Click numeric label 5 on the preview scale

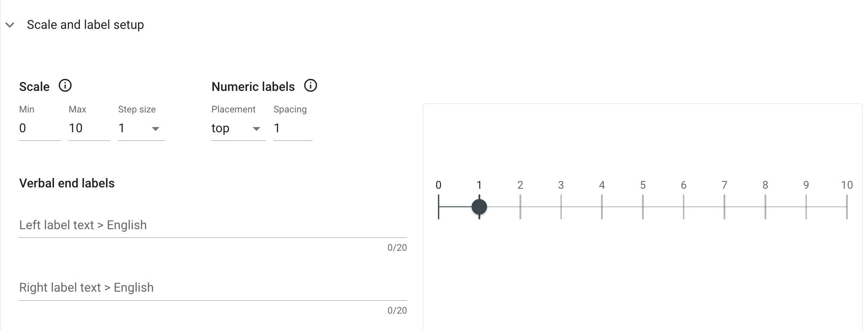(x=643, y=185)
